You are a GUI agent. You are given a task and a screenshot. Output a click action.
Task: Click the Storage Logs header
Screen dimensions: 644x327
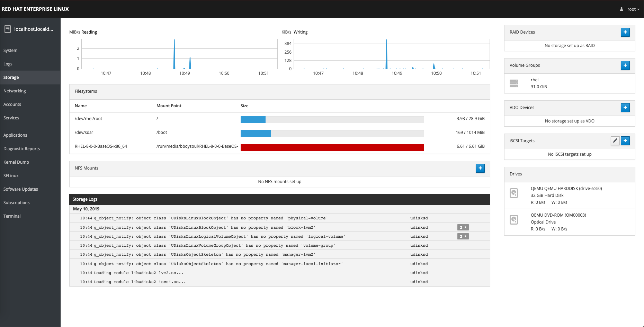click(x=279, y=199)
